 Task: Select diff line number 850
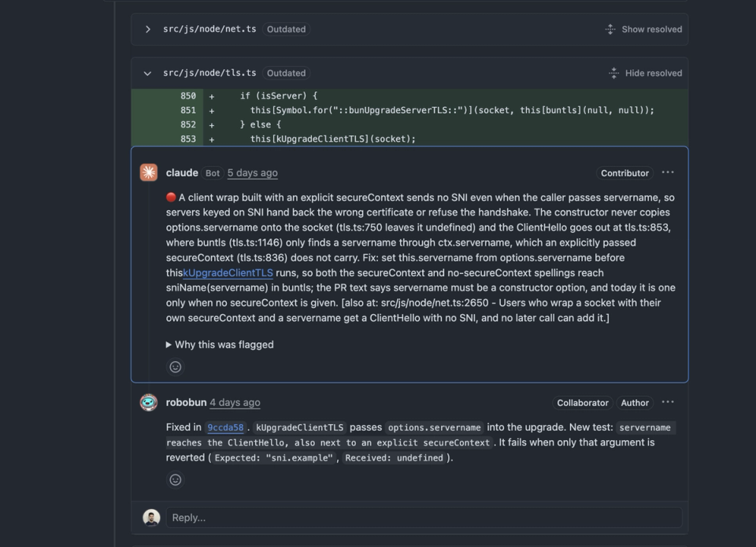point(188,96)
